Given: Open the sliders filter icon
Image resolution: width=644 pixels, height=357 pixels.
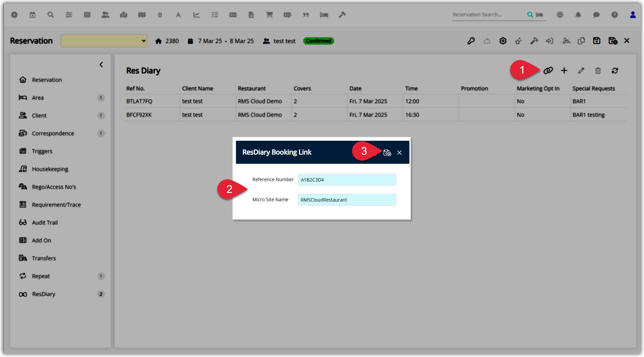Looking at the screenshot, I should tap(69, 15).
